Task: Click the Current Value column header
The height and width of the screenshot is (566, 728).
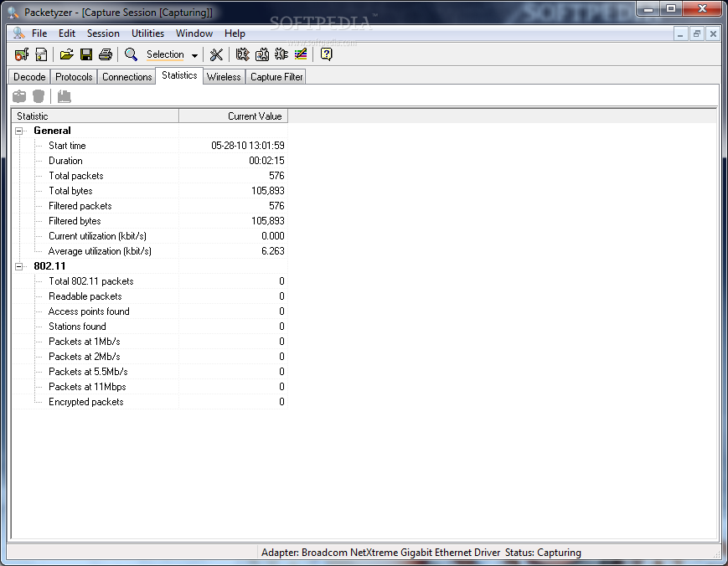Action: point(233,116)
